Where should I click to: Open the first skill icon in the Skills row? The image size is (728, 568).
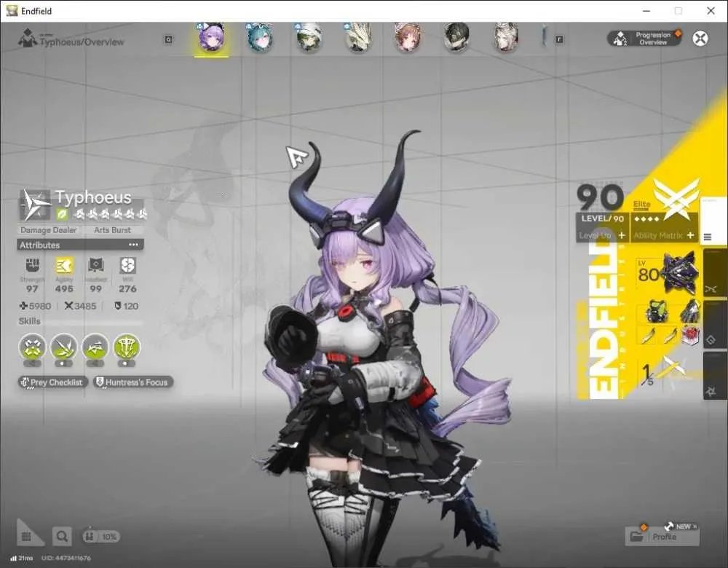point(33,347)
